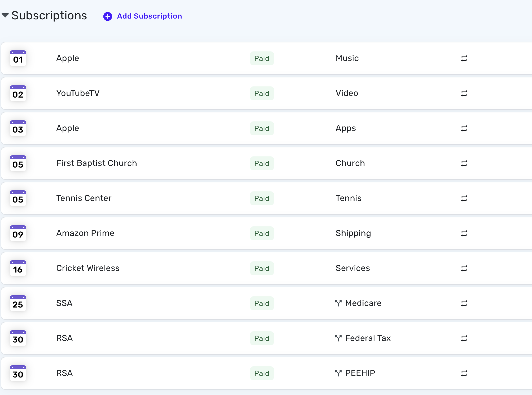This screenshot has width=532, height=395.
Task: Open the 02 calendar icon for YouTubeTV
Action: click(18, 93)
